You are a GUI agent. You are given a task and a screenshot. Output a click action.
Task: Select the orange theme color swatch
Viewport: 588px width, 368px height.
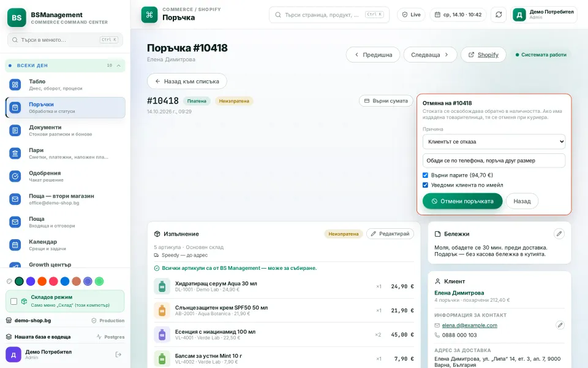pos(42,282)
